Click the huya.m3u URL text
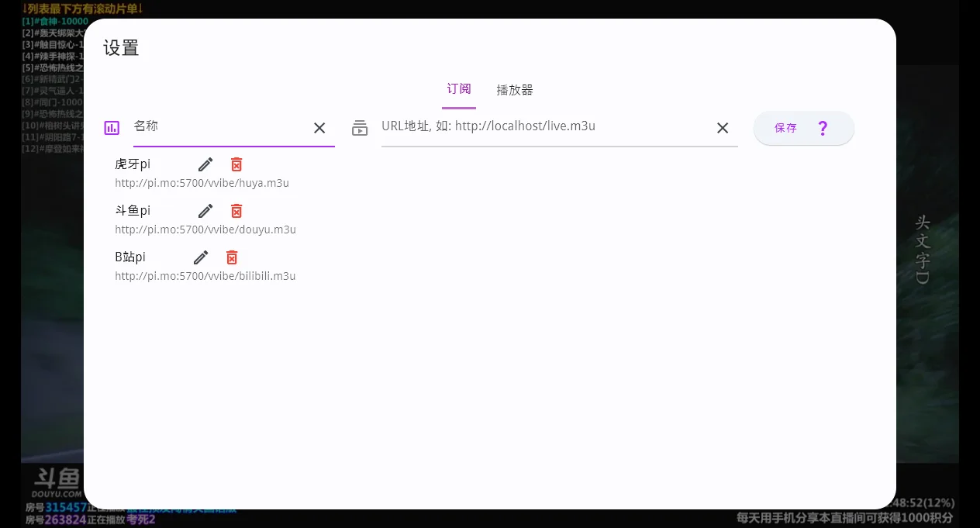 [x=202, y=184]
